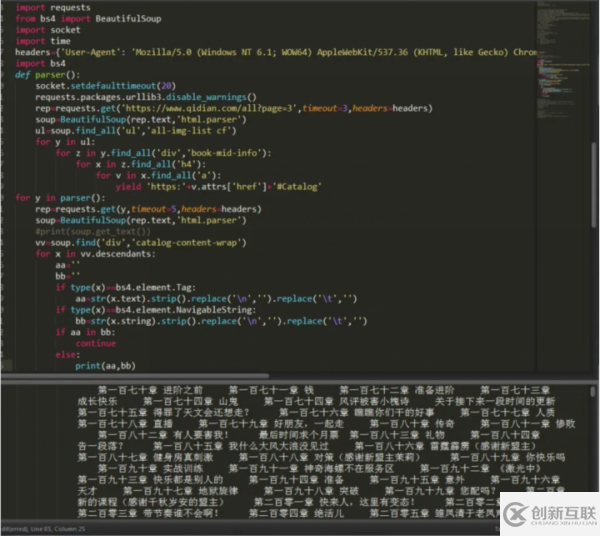The width and height of the screenshot is (600, 536).
Task: Click the 'import time' line
Action: (x=43, y=41)
